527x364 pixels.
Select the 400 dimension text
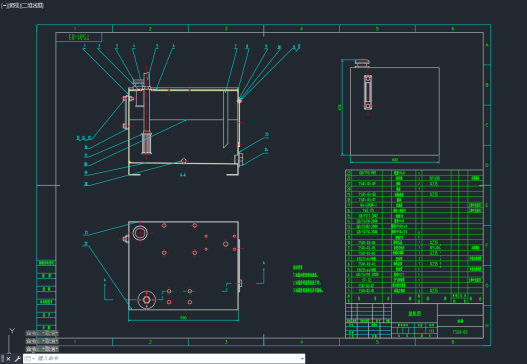[x=395, y=160]
